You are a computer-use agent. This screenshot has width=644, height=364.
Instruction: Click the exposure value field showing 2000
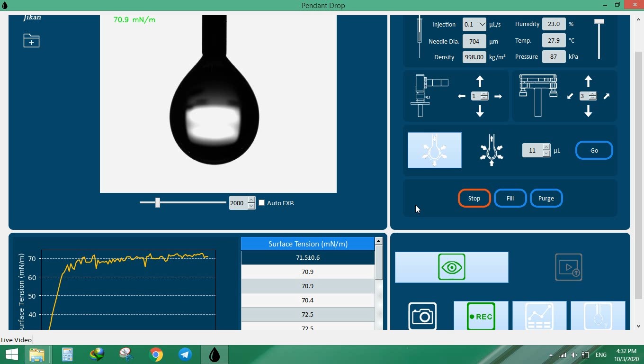coord(238,203)
